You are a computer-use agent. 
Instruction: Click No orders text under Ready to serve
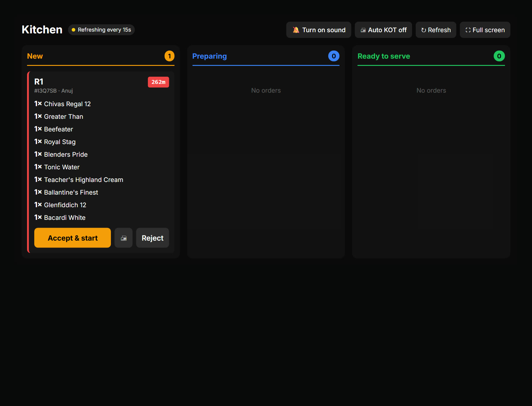[431, 91]
